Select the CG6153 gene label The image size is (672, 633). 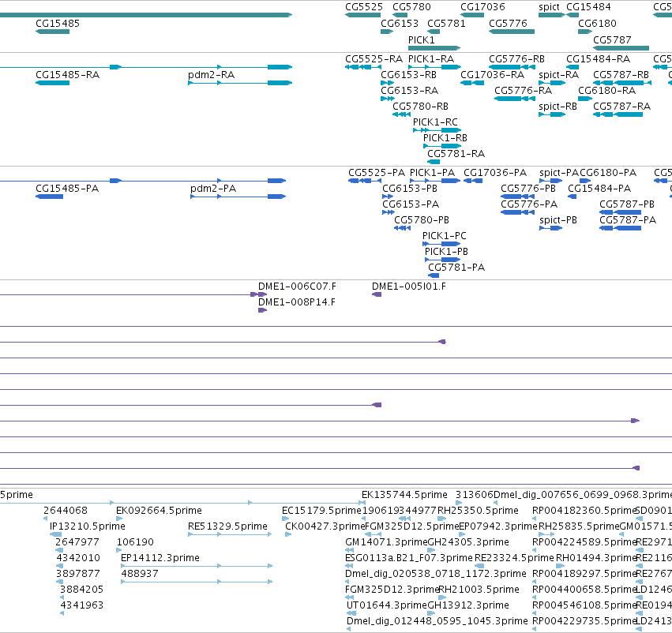pos(400,24)
